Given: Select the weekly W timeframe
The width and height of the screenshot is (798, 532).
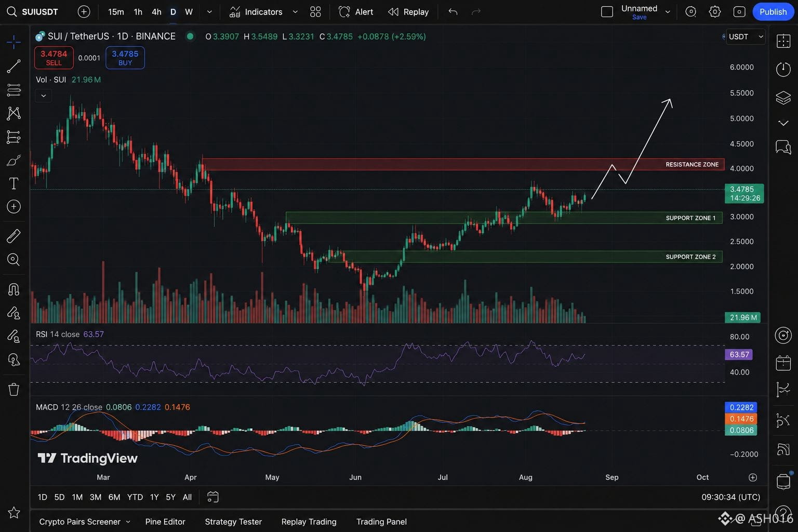Looking at the screenshot, I should point(189,12).
